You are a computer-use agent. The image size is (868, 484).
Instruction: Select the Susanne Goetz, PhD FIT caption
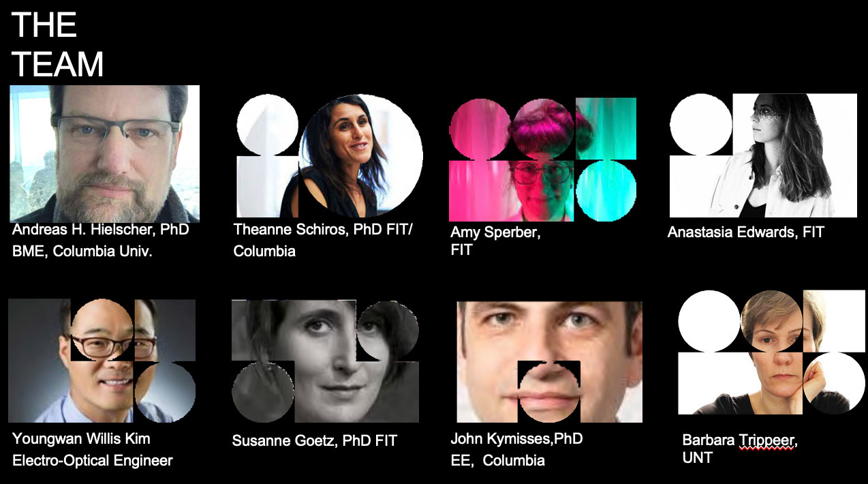click(315, 440)
